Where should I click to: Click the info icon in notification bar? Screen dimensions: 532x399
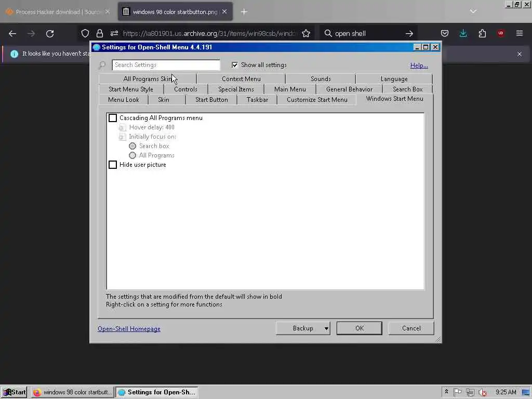point(14,54)
